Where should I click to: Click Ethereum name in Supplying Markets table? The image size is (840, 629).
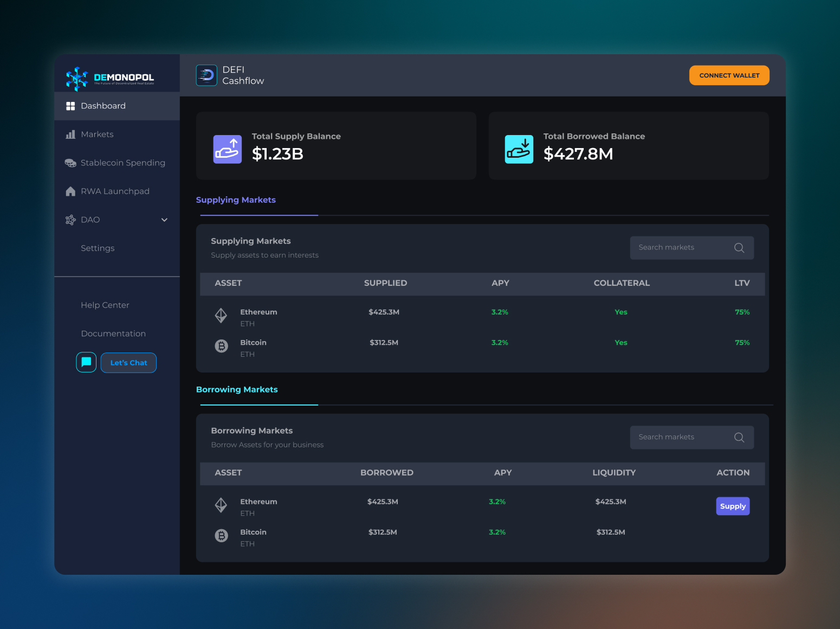[259, 312]
